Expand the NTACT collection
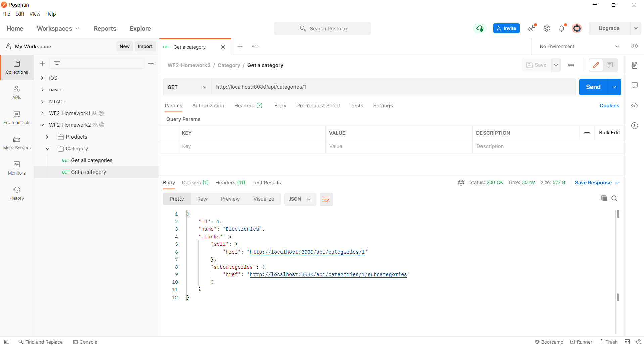 [42, 102]
